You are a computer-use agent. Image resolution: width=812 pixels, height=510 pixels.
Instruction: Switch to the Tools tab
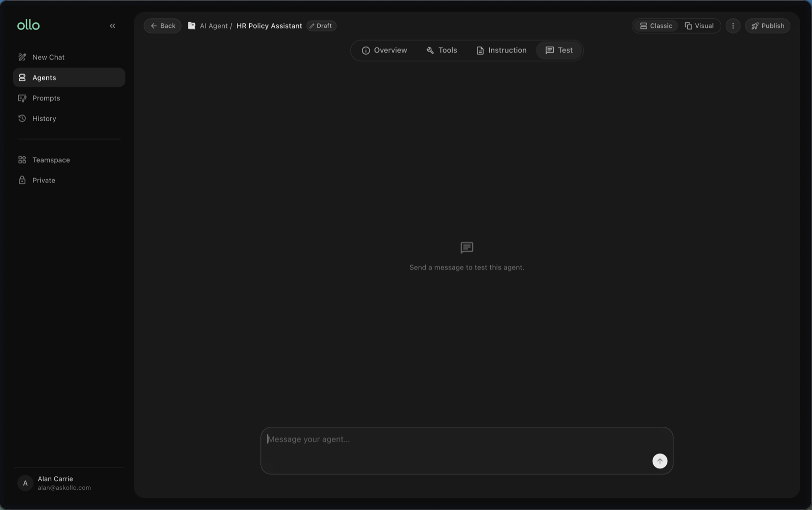coord(442,50)
